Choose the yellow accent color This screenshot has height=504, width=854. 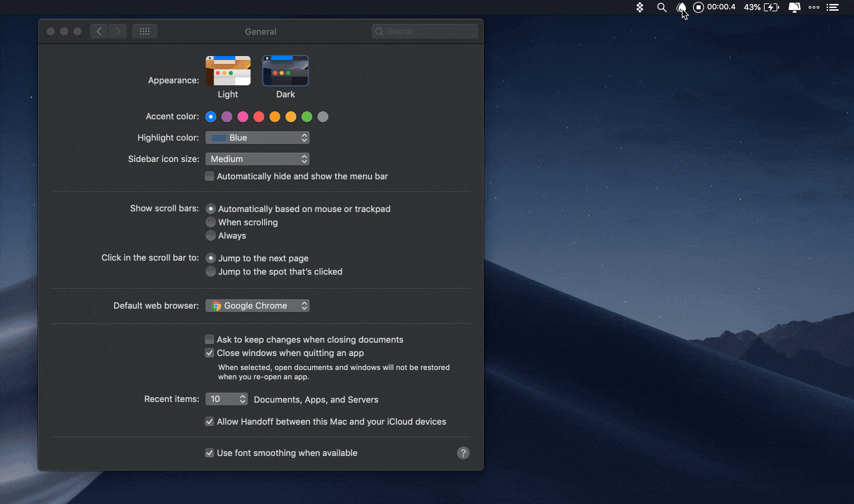pyautogui.click(x=291, y=117)
